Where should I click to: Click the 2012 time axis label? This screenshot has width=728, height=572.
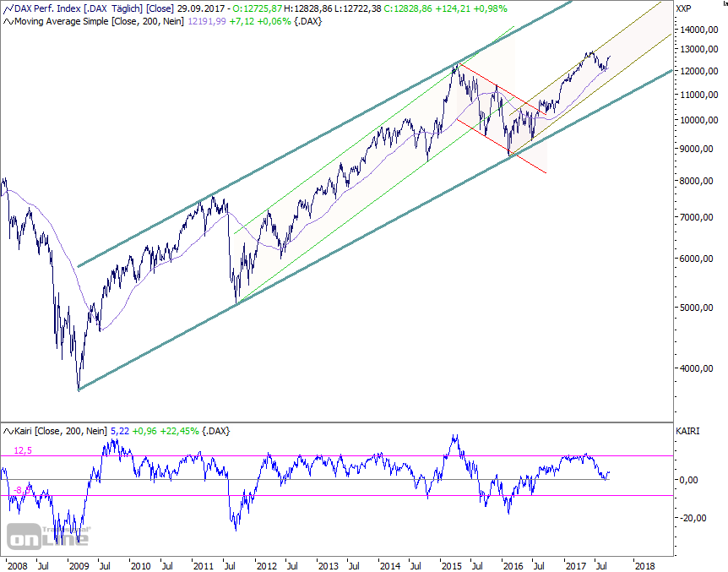[267, 566]
